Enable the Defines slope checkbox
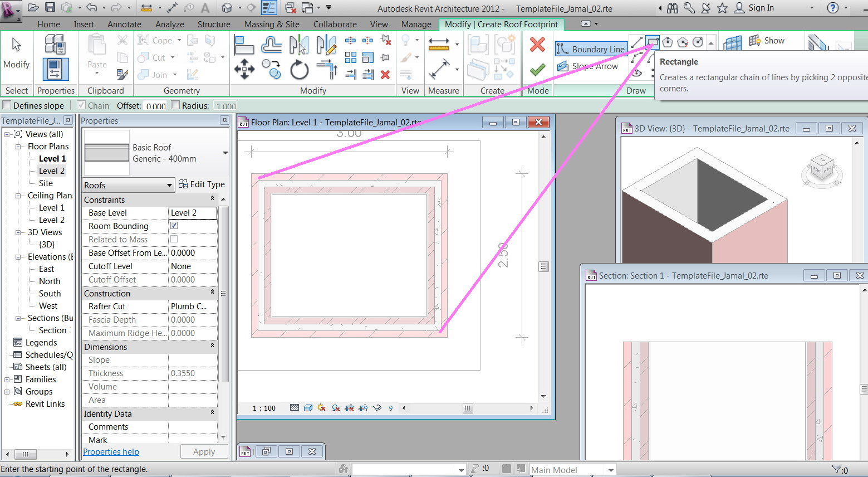This screenshot has height=477, width=868. tap(7, 105)
